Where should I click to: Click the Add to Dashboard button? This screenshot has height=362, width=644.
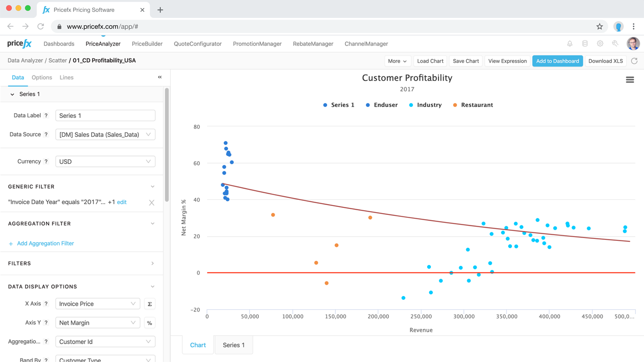click(x=557, y=61)
